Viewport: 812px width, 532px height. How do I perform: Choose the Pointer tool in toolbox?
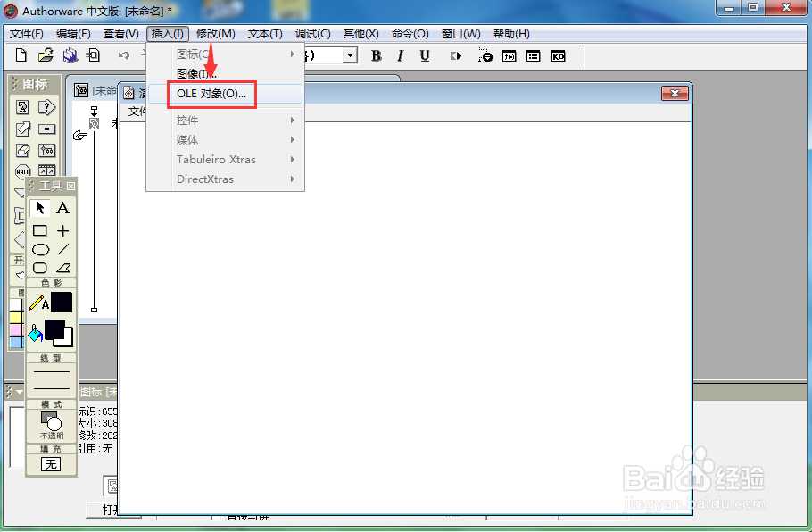point(40,208)
